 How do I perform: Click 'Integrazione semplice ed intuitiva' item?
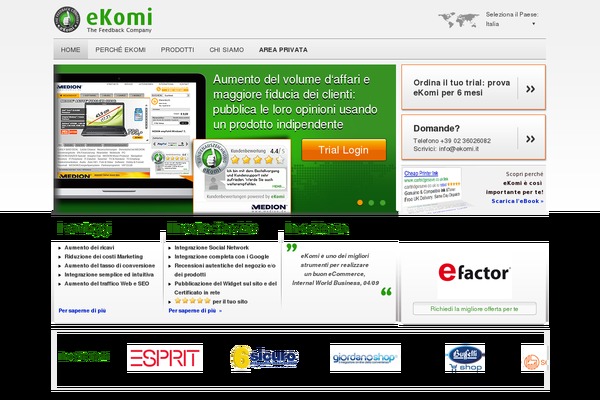(109, 274)
